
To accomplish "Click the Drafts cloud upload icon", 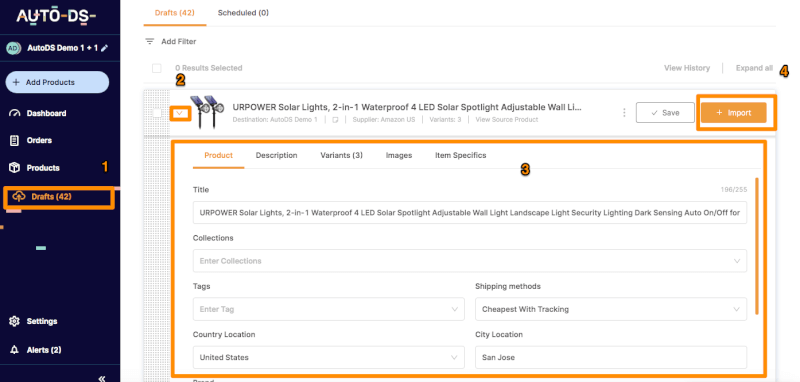I will [18, 196].
